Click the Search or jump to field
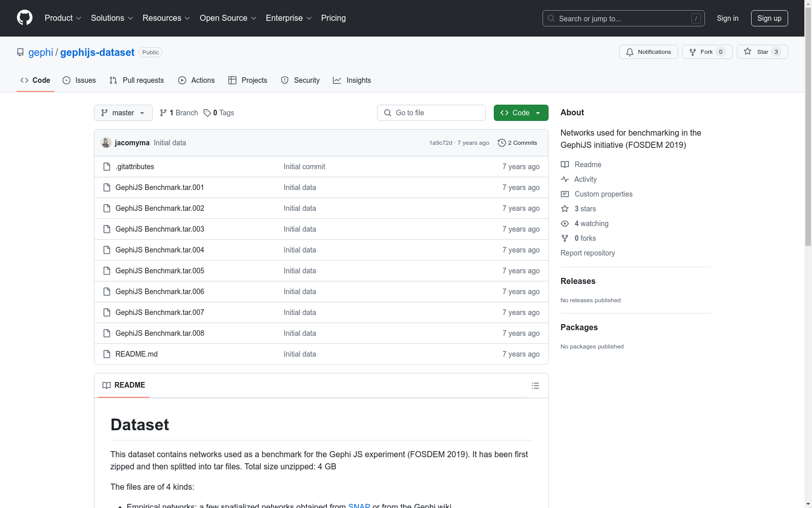Screen dimensions: 812x508 pyautogui.click(x=624, y=18)
